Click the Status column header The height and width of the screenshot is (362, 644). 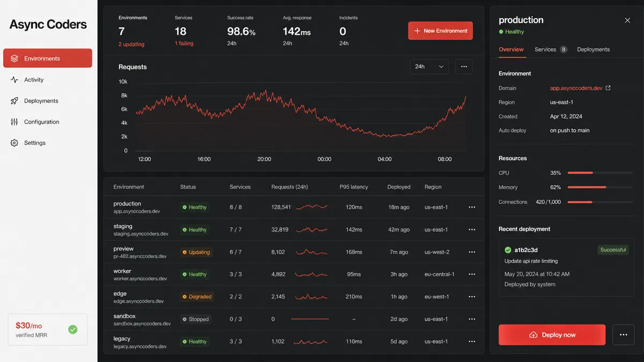188,187
